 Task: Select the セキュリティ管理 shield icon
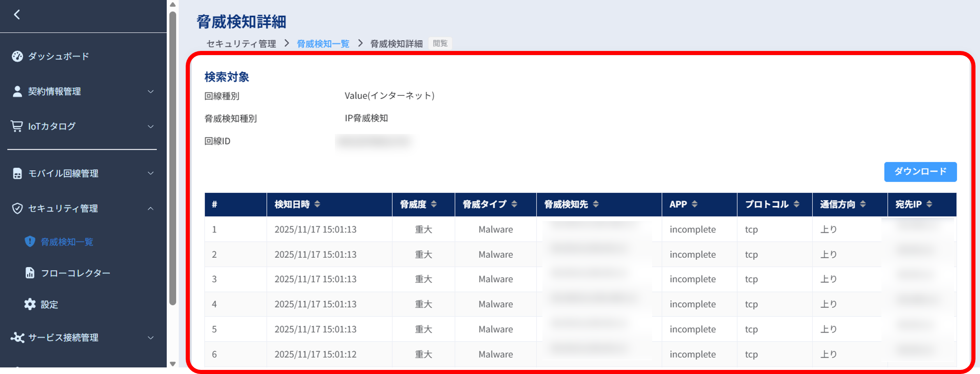click(x=17, y=208)
